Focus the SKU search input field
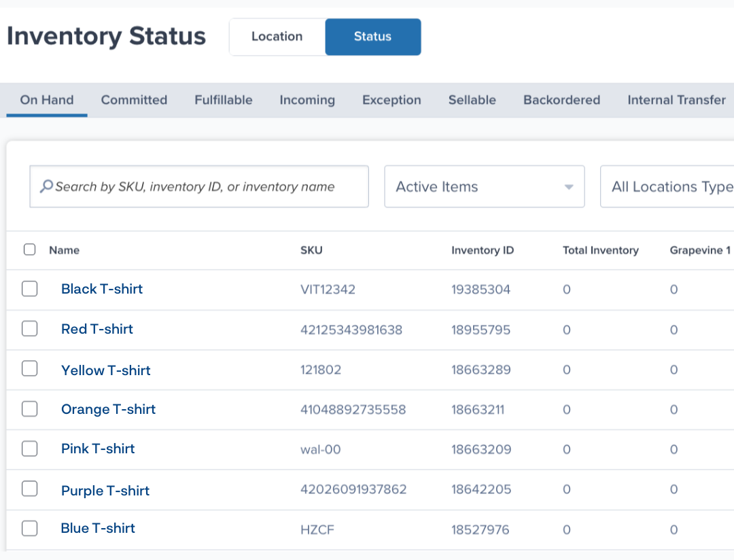The height and width of the screenshot is (560, 734). click(204, 187)
